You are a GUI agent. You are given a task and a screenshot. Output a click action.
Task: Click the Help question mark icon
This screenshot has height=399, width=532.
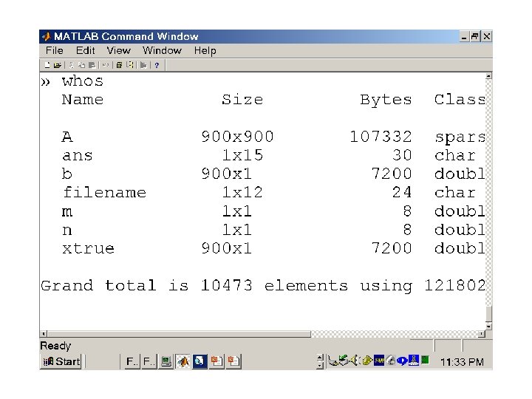tap(157, 65)
